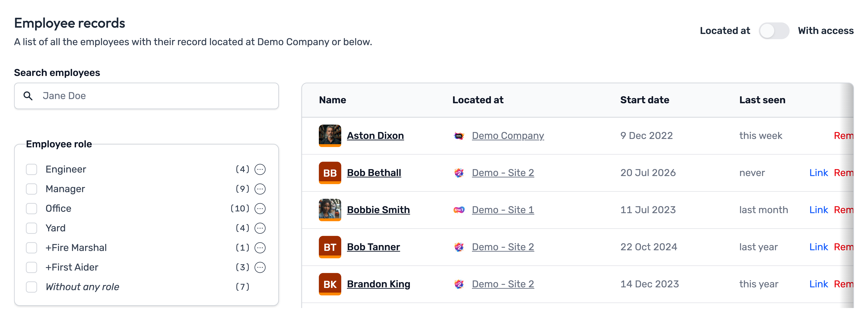Click the Demo Company logo icon
Screen dimensions: 868x322
(459, 136)
